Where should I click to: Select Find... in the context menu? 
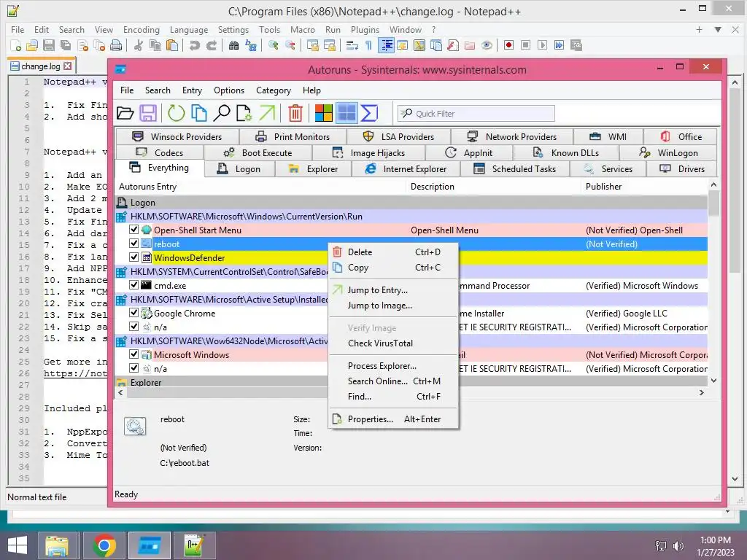pyautogui.click(x=393, y=396)
